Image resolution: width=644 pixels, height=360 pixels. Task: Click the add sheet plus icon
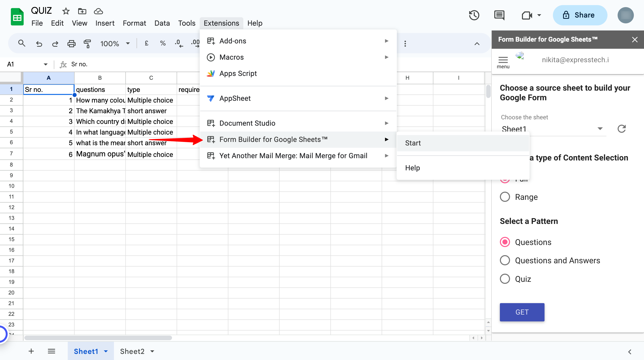31,351
